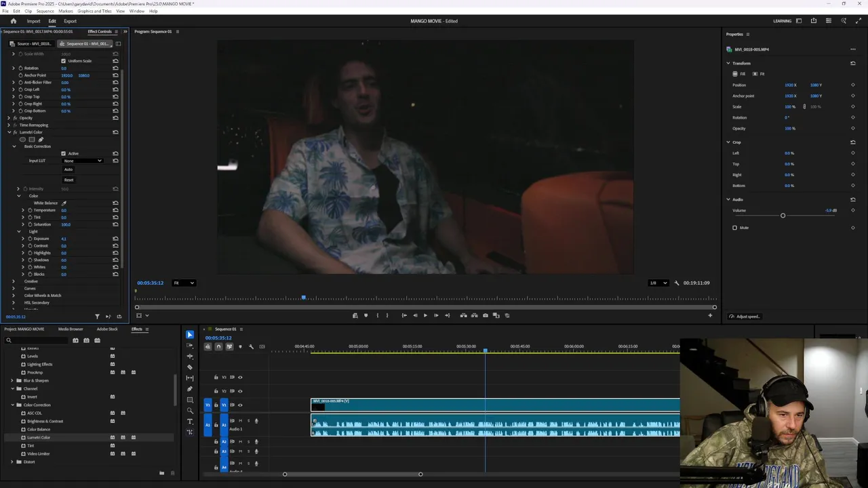Toggle the Uniform Scale checkbox
Viewport: 868px width, 488px height.
tap(64, 61)
